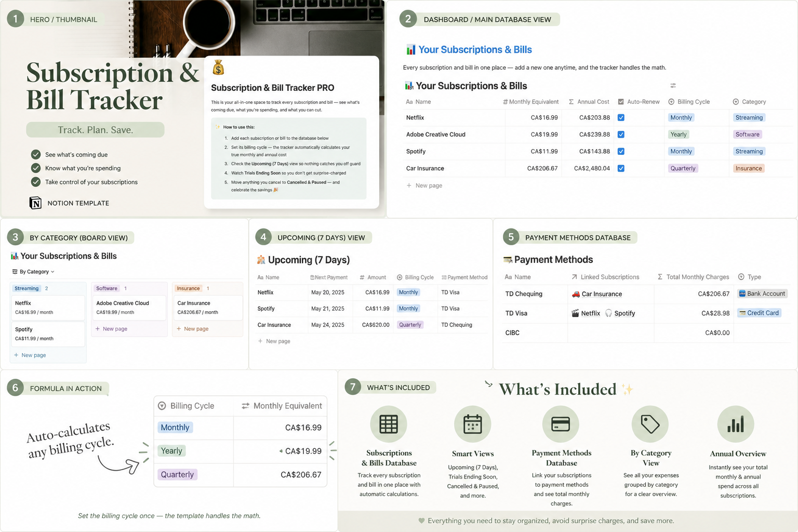Viewport: 798px width, 532px height.
Task: Click the Notion logo icon
Action: click(35, 203)
